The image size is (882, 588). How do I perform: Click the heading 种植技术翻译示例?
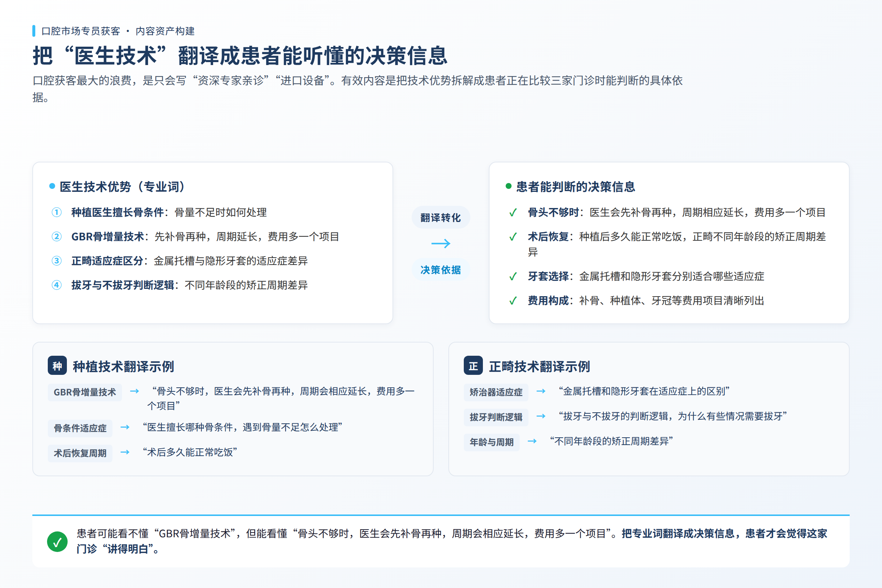[123, 366]
